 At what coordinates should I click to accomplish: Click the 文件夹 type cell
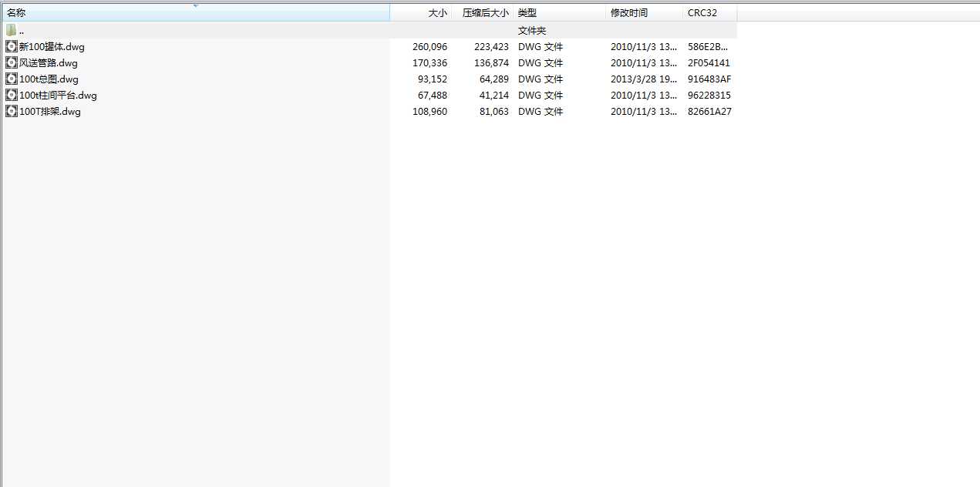(x=532, y=31)
